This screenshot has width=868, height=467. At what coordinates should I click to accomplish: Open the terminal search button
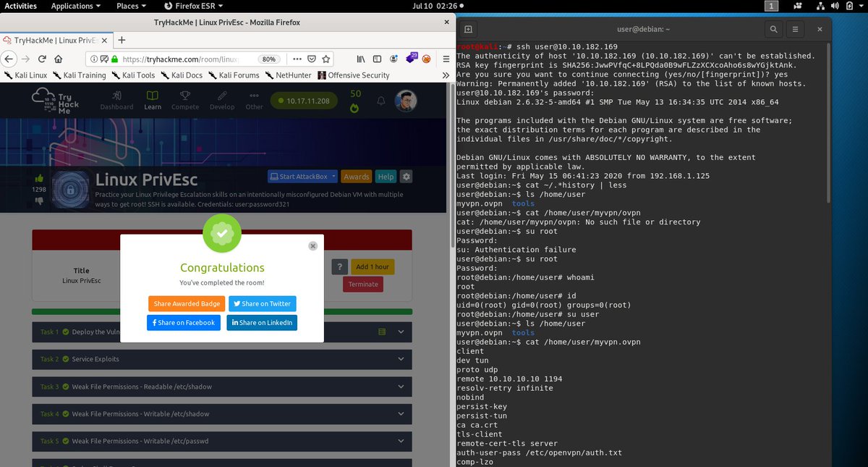pos(774,30)
